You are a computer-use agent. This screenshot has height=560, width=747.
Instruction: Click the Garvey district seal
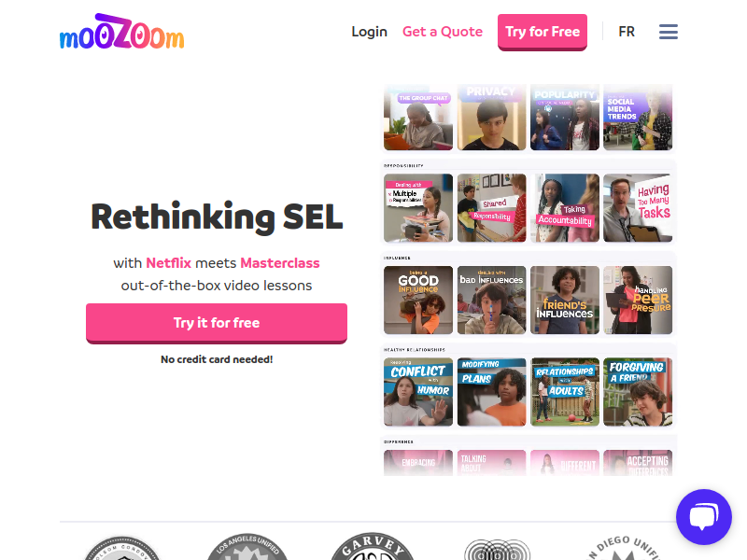coord(373,546)
